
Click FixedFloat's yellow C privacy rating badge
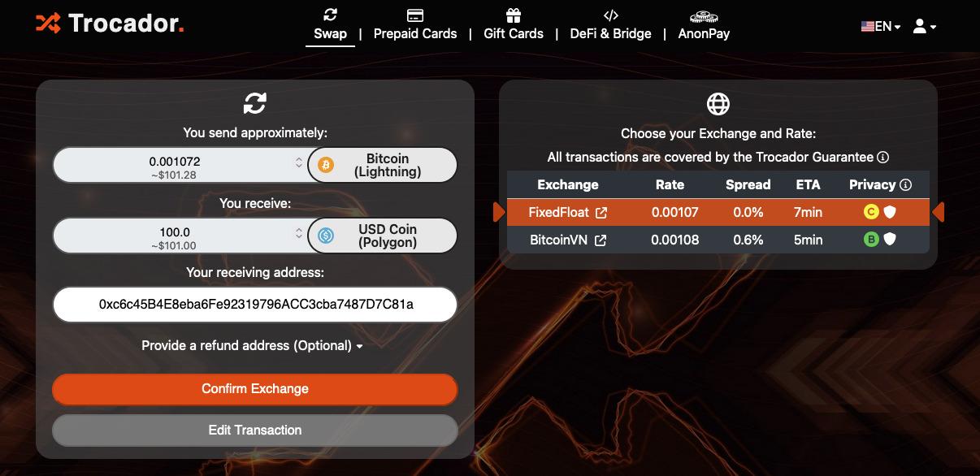click(x=871, y=213)
